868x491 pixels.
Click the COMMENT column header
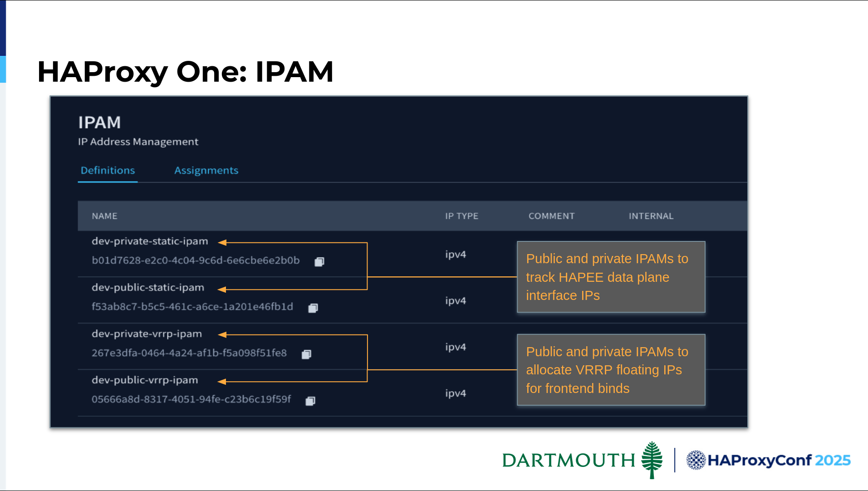point(551,216)
